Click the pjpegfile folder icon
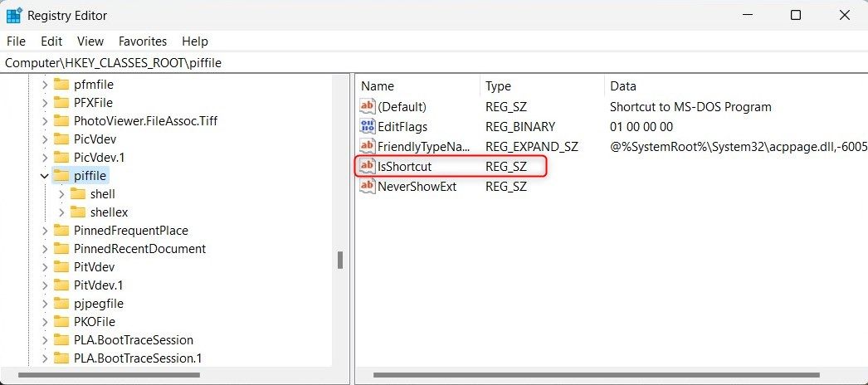 tap(61, 304)
